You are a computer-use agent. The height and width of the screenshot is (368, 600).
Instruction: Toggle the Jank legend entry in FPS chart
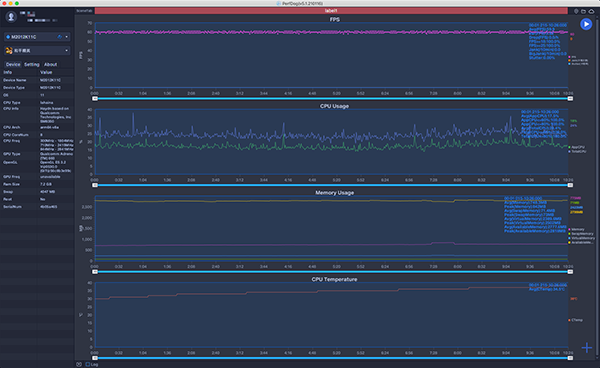coord(579,60)
